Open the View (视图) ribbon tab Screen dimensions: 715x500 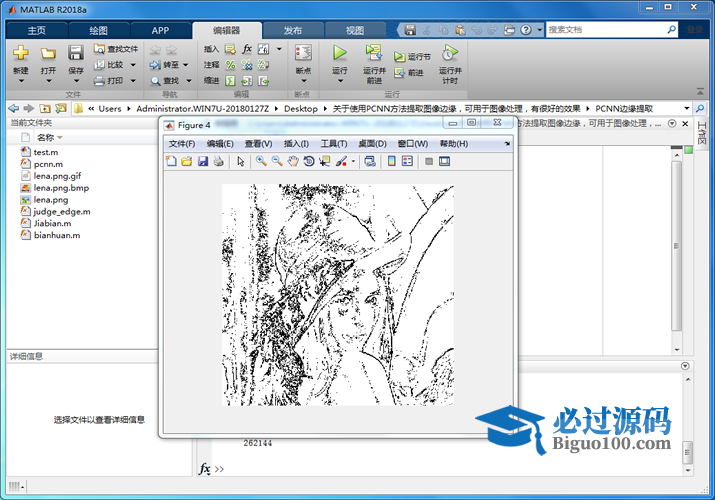[x=355, y=31]
